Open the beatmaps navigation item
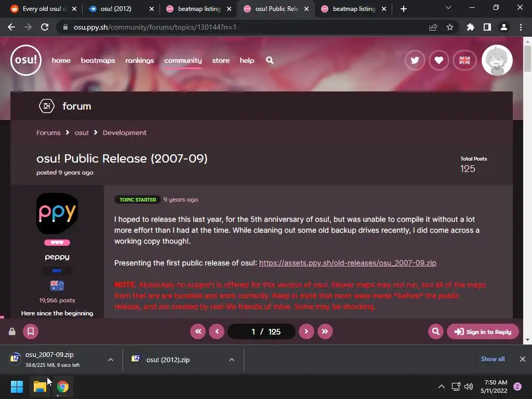 click(98, 60)
